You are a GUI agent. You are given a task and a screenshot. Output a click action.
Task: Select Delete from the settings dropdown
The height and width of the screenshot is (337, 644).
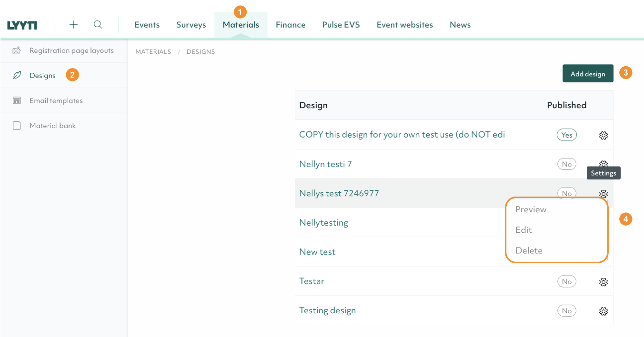click(x=529, y=250)
